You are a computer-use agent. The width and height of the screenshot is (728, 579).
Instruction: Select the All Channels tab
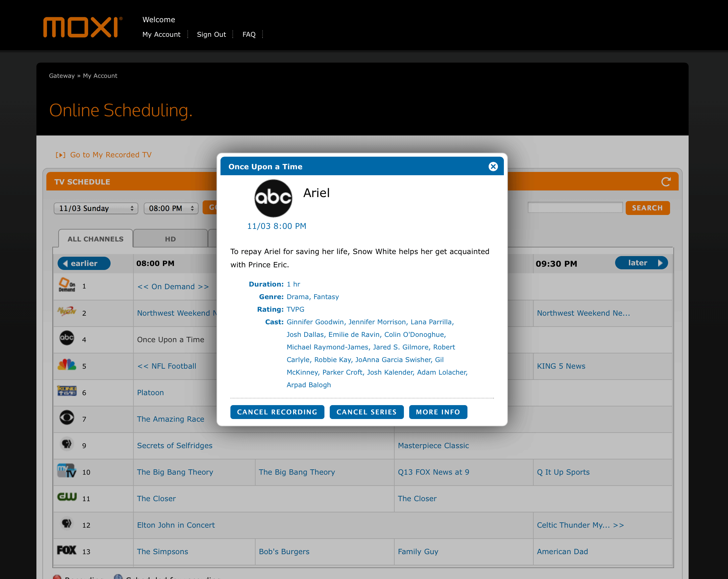coord(96,239)
